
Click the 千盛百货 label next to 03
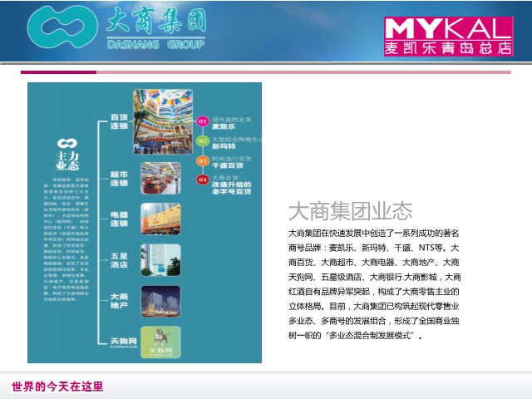[228, 165]
